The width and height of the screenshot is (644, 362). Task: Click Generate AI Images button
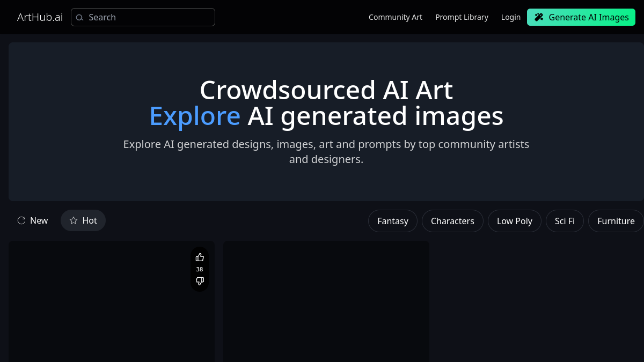(x=581, y=17)
